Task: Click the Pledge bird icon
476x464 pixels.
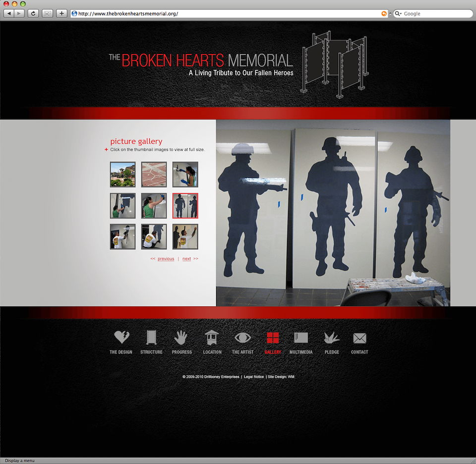Action: 331,338
